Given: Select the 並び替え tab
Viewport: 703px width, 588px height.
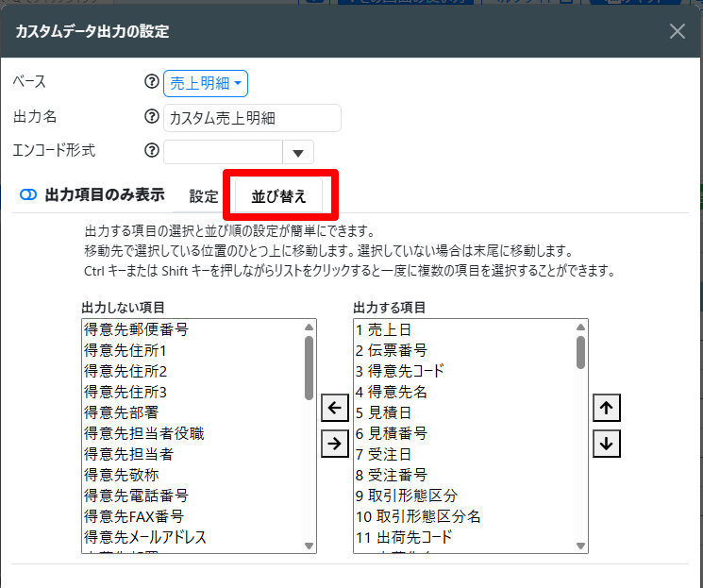Looking at the screenshot, I should (x=278, y=196).
